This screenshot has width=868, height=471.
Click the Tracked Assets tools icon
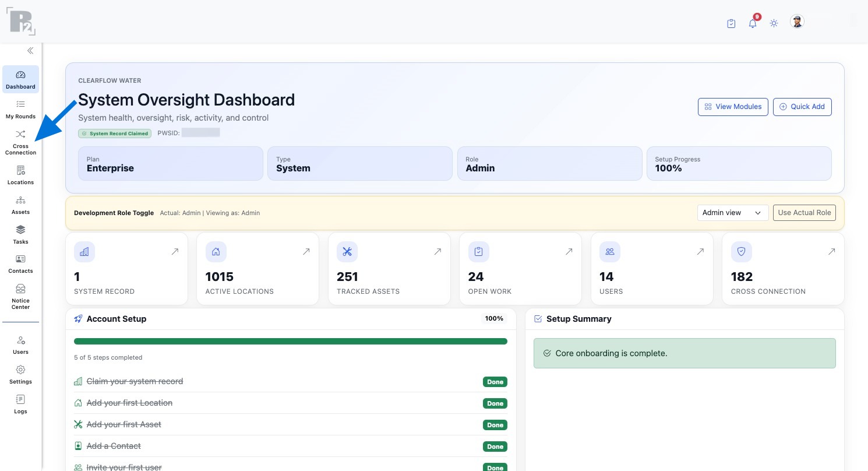(x=347, y=252)
